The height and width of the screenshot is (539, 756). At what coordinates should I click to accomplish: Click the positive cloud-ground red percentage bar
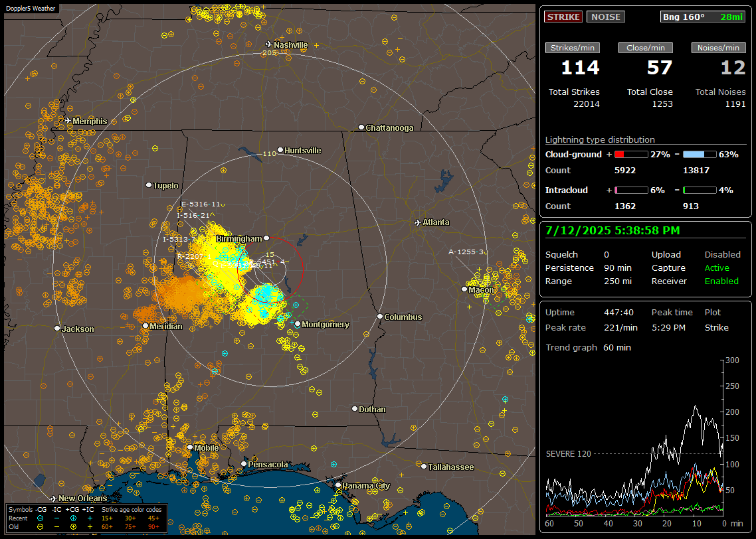[x=631, y=155]
